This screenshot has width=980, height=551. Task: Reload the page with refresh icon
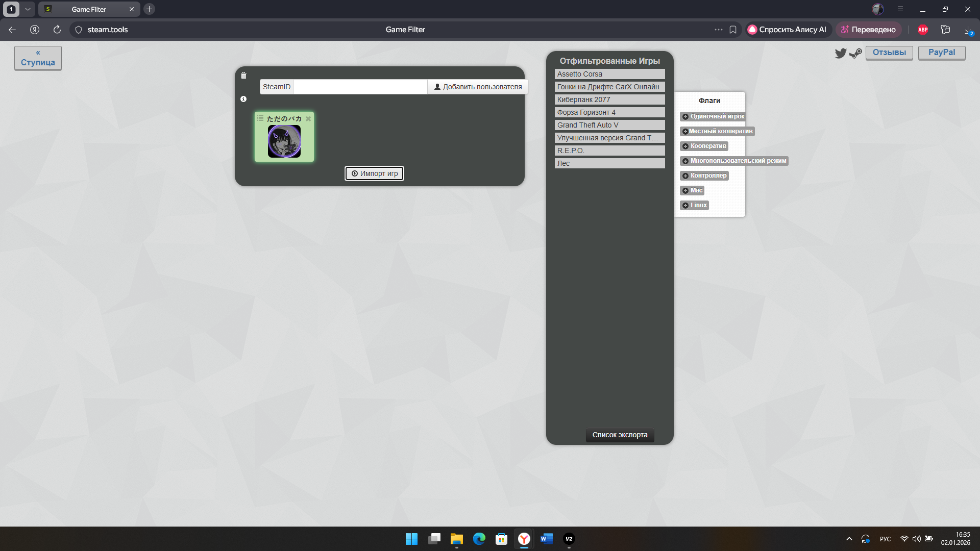pyautogui.click(x=57, y=30)
